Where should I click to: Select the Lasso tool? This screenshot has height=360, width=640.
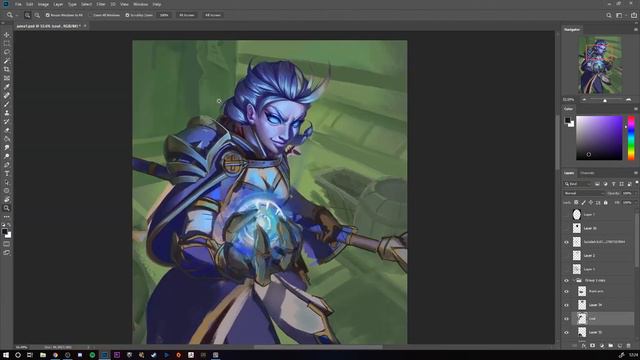point(7,52)
